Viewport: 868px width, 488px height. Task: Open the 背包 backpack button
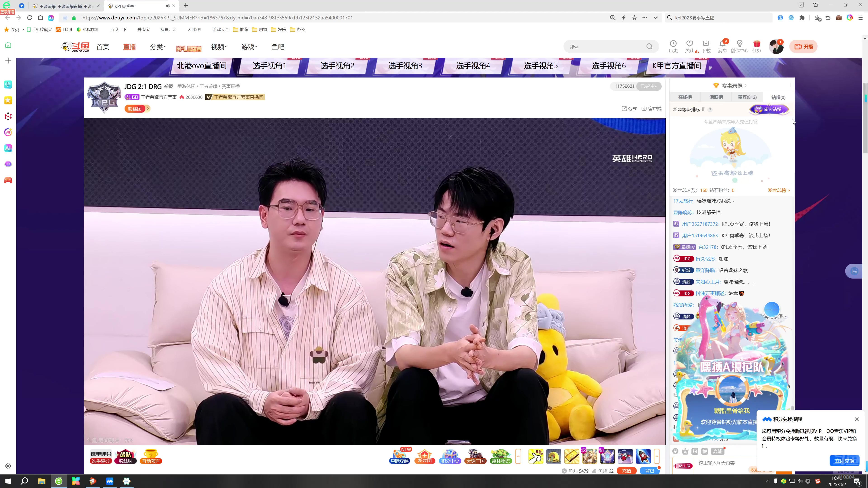point(649,471)
